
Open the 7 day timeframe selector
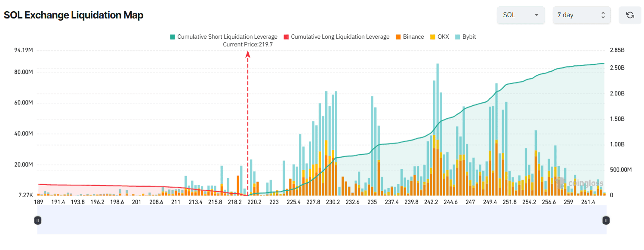pyautogui.click(x=581, y=15)
